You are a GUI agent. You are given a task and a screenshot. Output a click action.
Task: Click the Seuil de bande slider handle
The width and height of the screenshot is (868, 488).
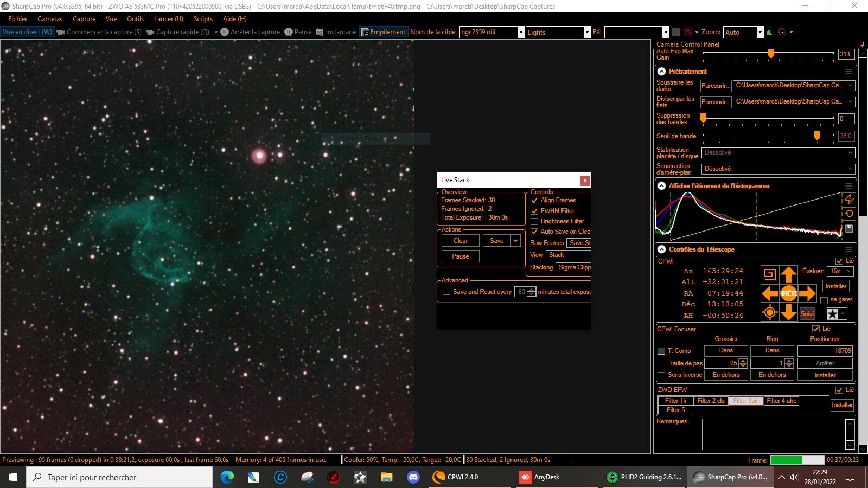click(x=817, y=136)
